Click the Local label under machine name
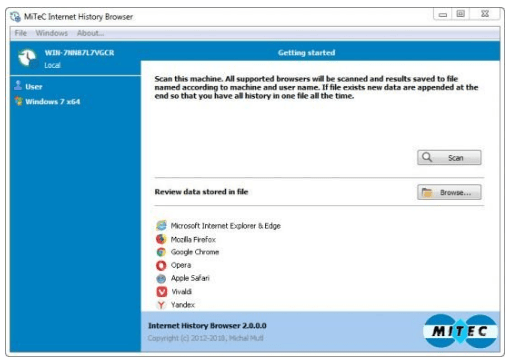509x361 pixels. point(52,65)
